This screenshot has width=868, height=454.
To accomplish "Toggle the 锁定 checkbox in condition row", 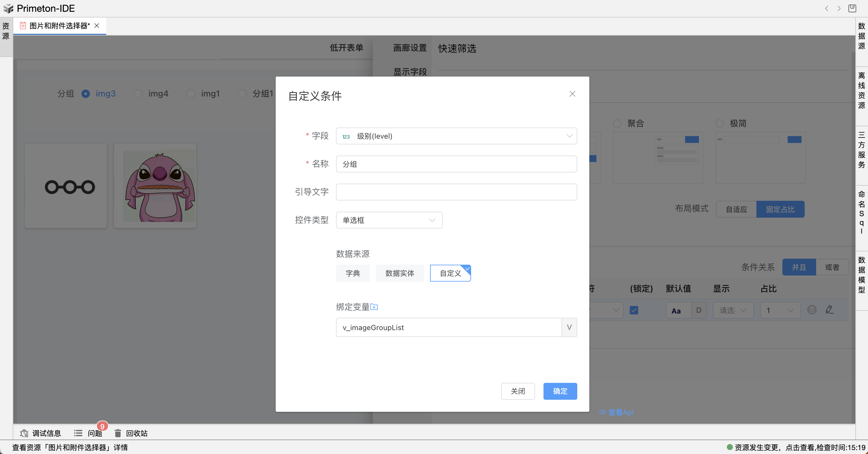I will (634, 310).
